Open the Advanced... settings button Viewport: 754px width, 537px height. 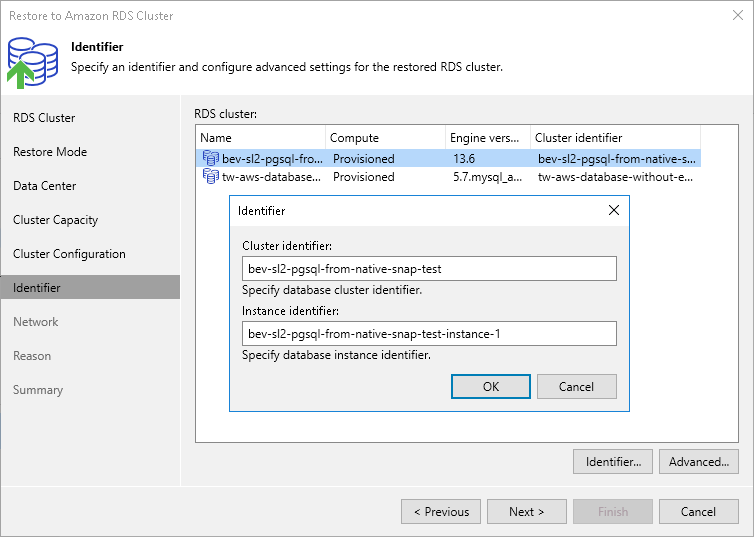pyautogui.click(x=699, y=462)
